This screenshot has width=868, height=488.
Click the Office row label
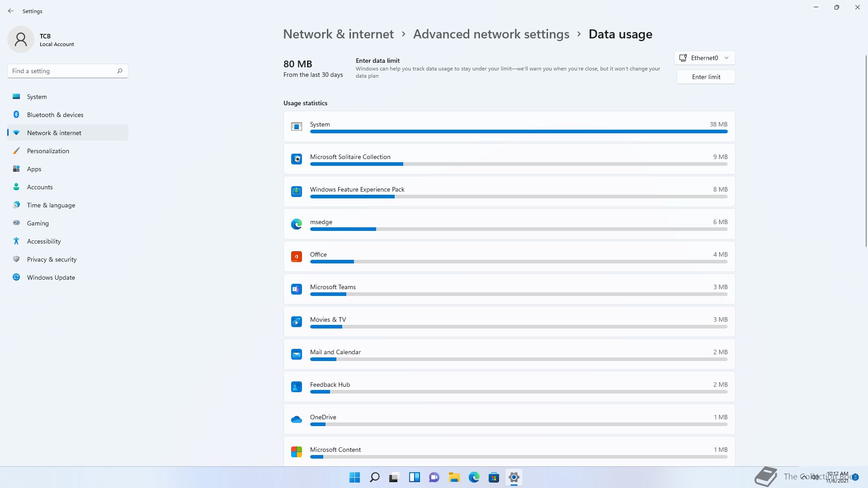pos(318,254)
